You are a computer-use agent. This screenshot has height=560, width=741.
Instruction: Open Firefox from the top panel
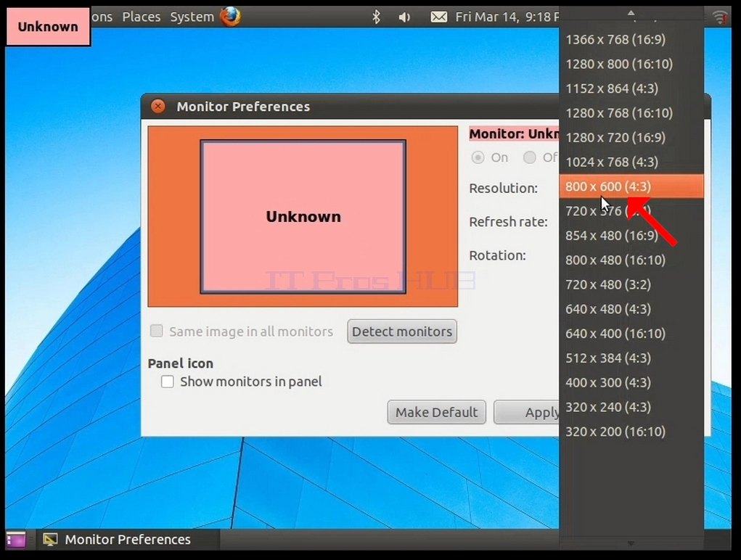[x=230, y=17]
